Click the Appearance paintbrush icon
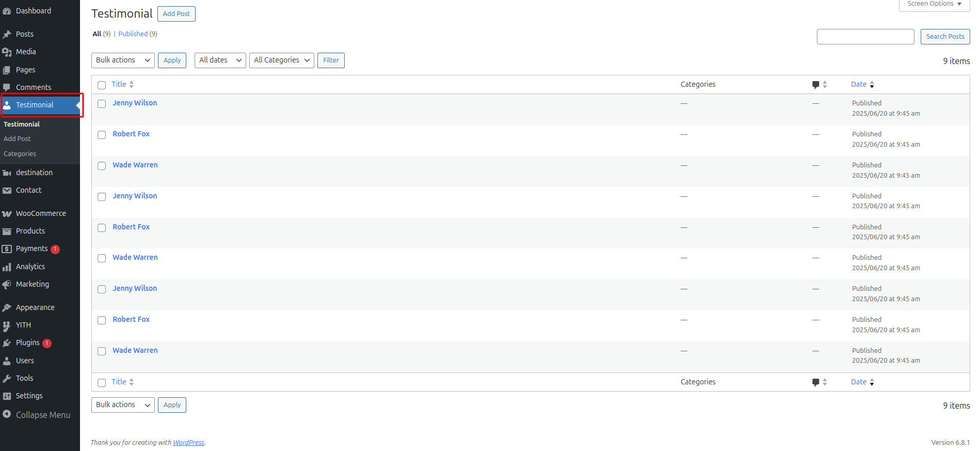The width and height of the screenshot is (980, 451). click(7, 308)
